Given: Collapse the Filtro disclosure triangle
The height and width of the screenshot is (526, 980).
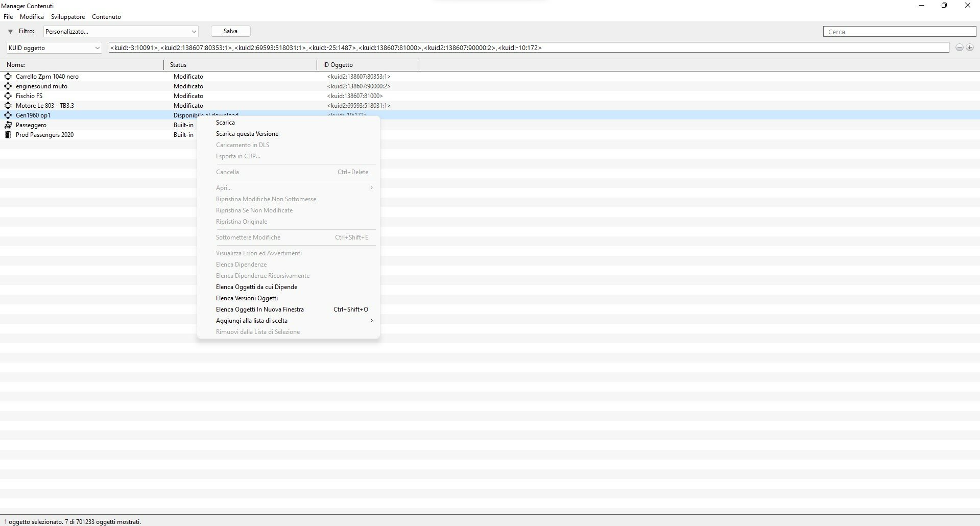Looking at the screenshot, I should 10,32.
